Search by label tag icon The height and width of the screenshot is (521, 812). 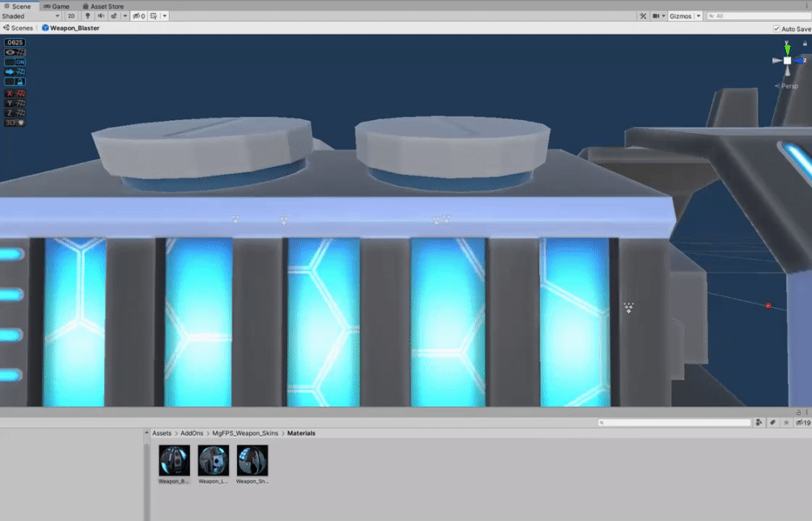(773, 423)
